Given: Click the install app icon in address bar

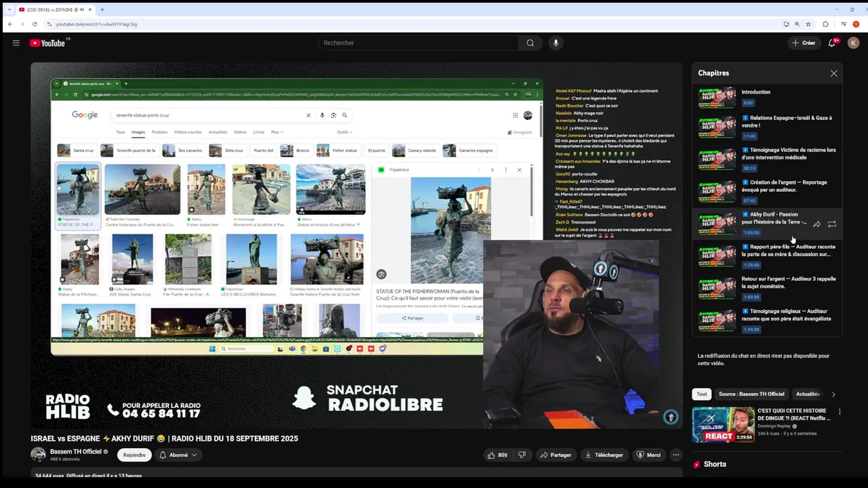Looking at the screenshot, I should 786,24.
